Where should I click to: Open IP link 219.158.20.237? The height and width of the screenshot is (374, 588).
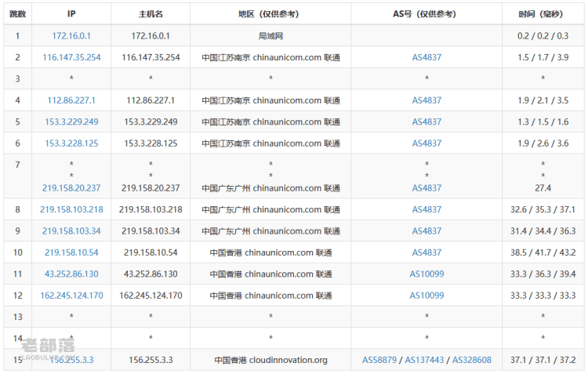coord(71,188)
